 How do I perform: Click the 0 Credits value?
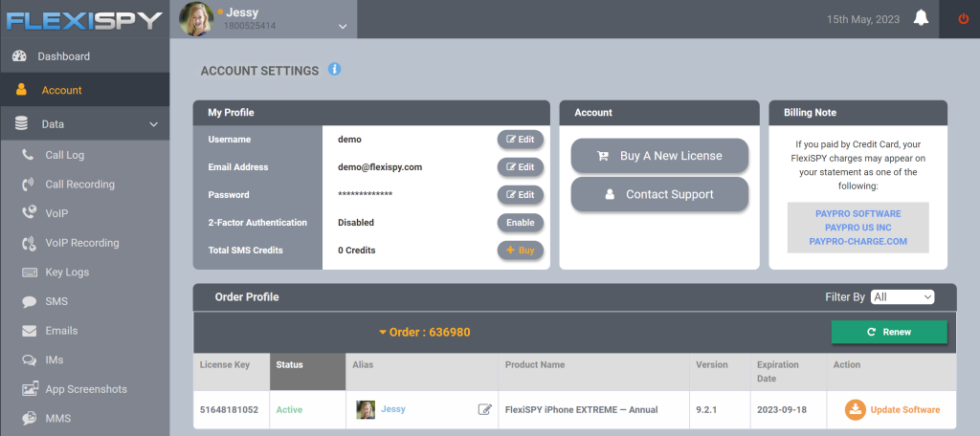357,251
